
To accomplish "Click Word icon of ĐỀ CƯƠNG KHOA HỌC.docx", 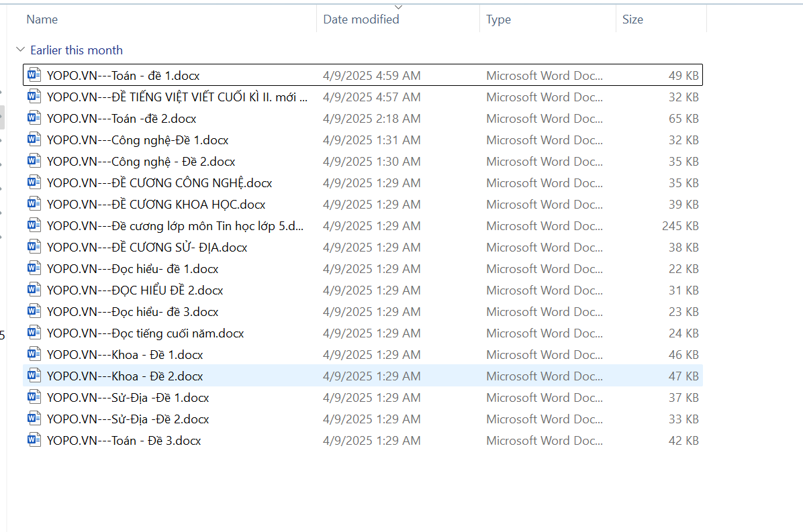I will [x=34, y=204].
